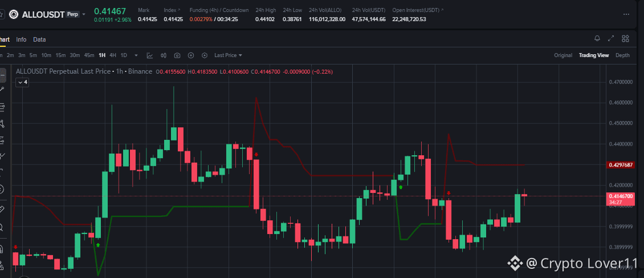Select the 1D timeframe
Screen dimensions: 644x278
[124, 55]
